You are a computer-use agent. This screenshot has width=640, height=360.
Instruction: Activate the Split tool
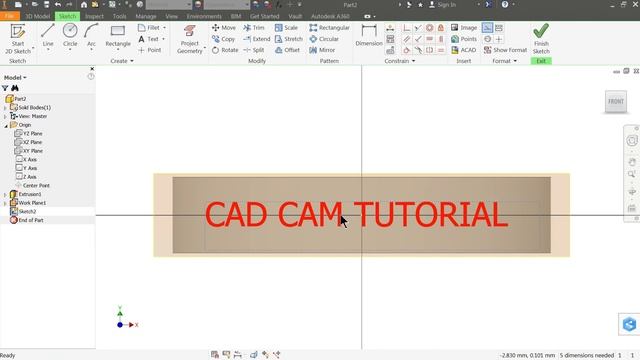[253, 50]
